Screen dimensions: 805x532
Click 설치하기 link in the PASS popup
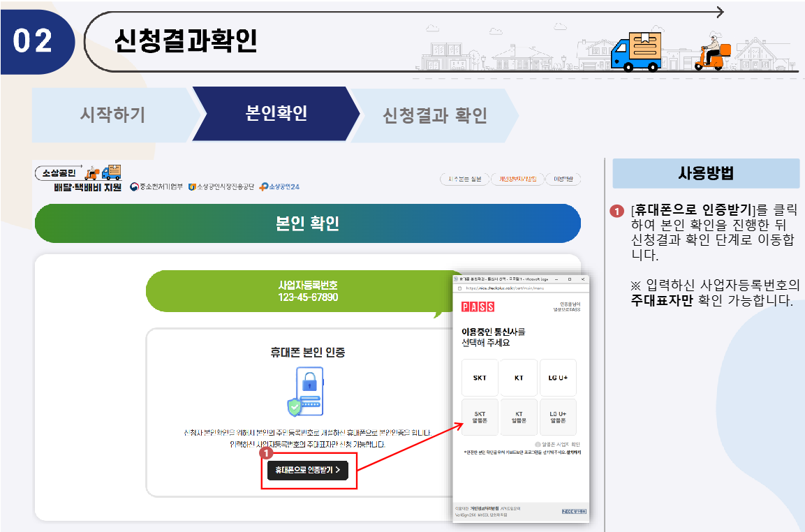574,452
